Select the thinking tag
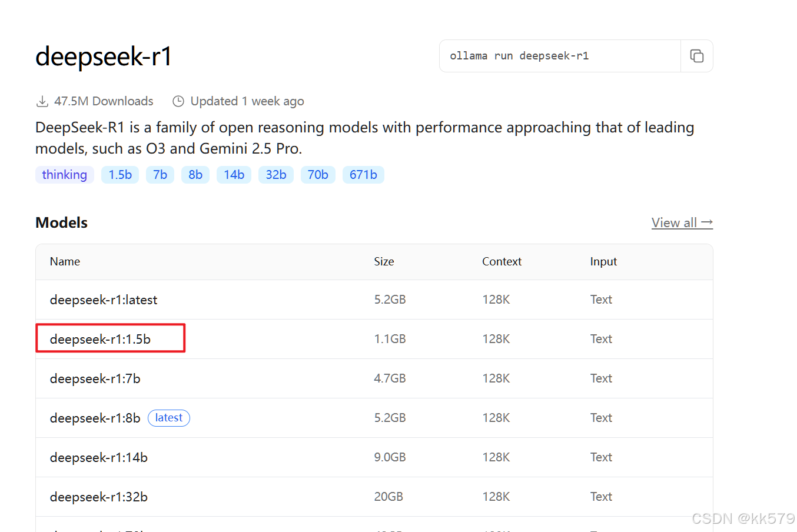The image size is (797, 532). point(65,175)
